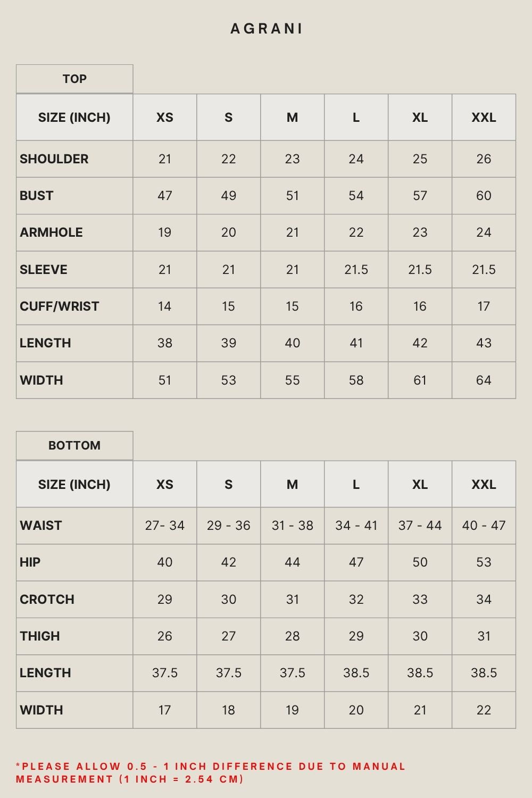Select the ARMHOLE row label
Image resolution: width=532 pixels, height=798 pixels.
51,232
